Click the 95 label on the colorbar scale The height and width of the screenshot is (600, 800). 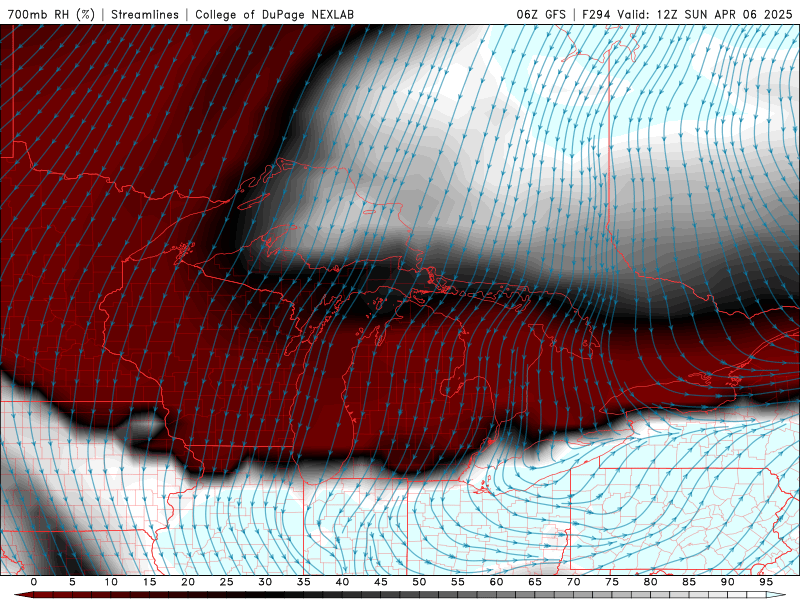[766, 582]
